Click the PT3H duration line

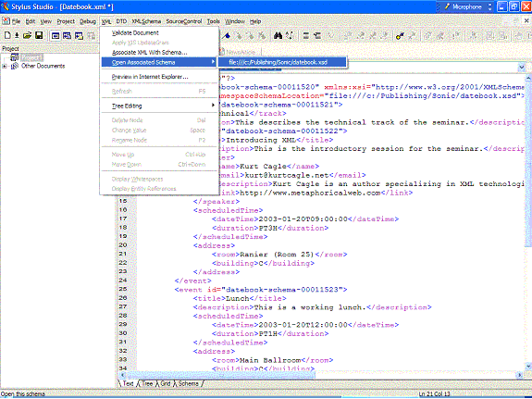(x=270, y=228)
